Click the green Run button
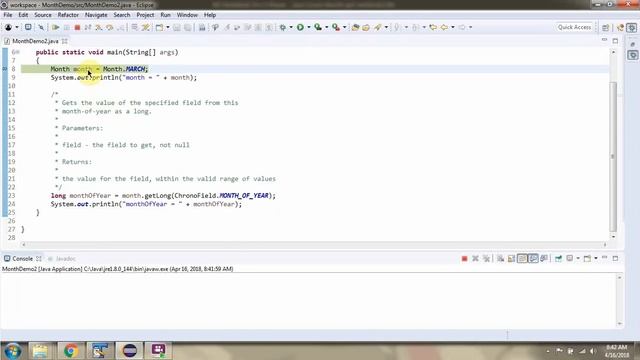The height and width of the screenshot is (360, 640). coord(300,27)
